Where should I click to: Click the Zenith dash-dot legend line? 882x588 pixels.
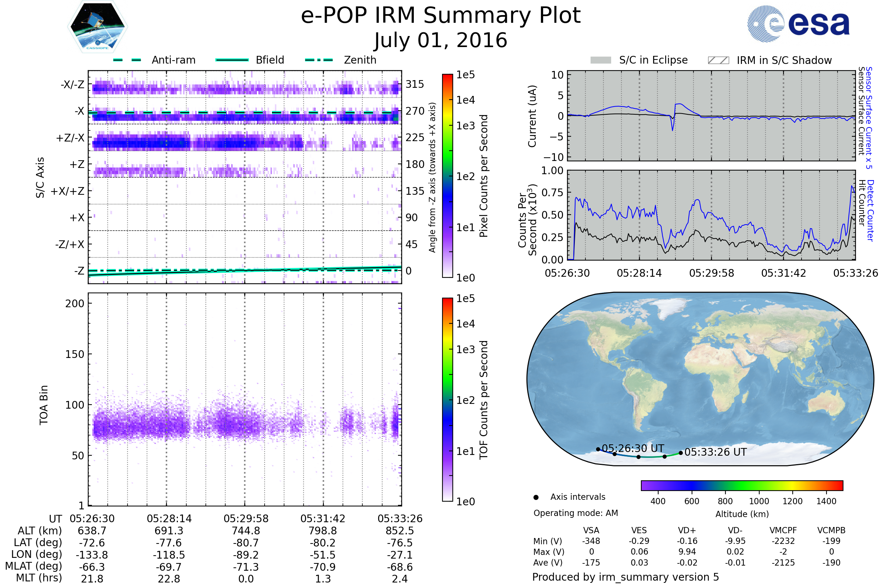(319, 60)
